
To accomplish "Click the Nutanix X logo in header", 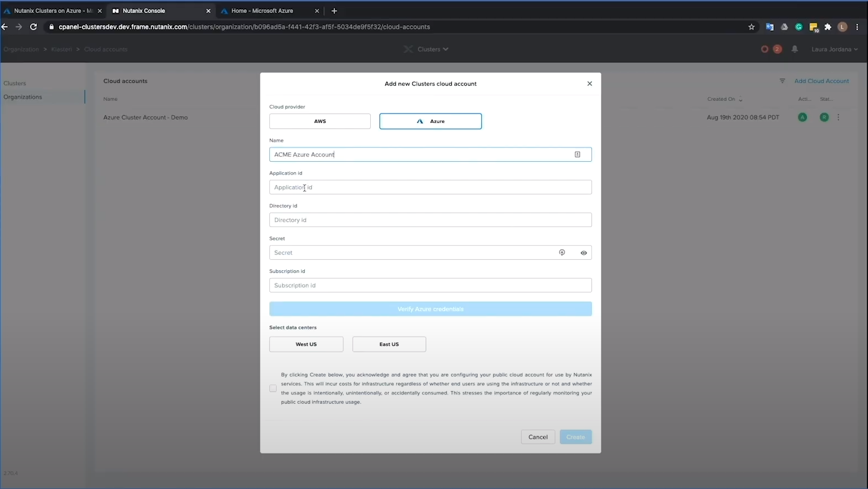I will pyautogui.click(x=409, y=49).
